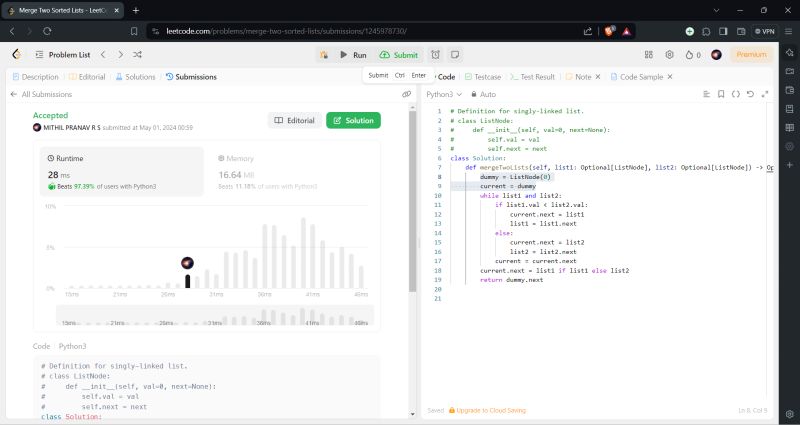This screenshot has width=800, height=425.
Task: Bookmark this page in browser toolbar
Action: tap(134, 31)
